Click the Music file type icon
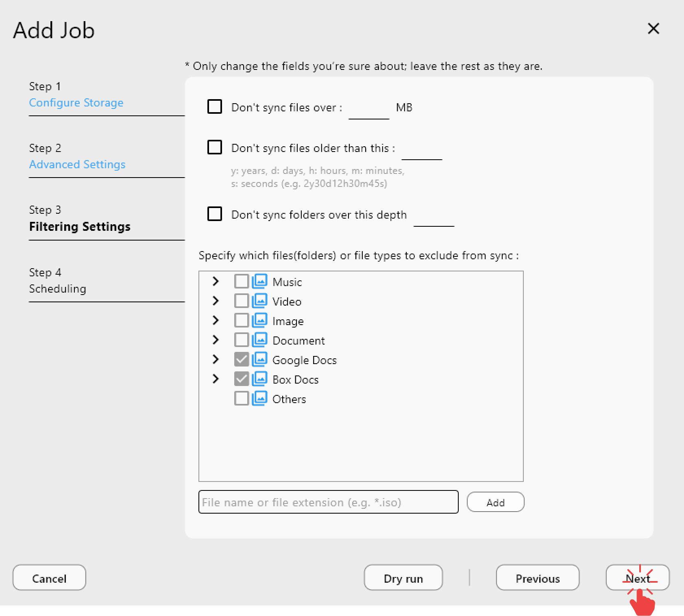The height and width of the screenshot is (616, 684). 260,281
